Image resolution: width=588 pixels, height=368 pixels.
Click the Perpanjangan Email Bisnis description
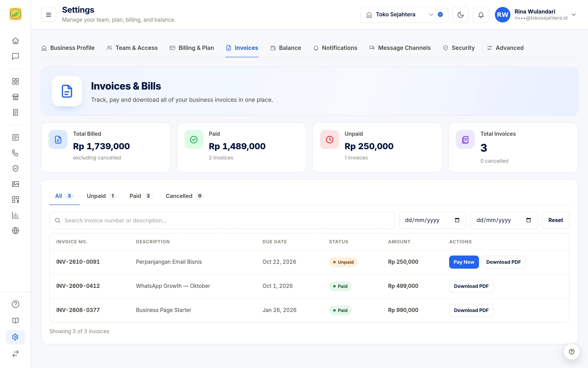pos(169,262)
